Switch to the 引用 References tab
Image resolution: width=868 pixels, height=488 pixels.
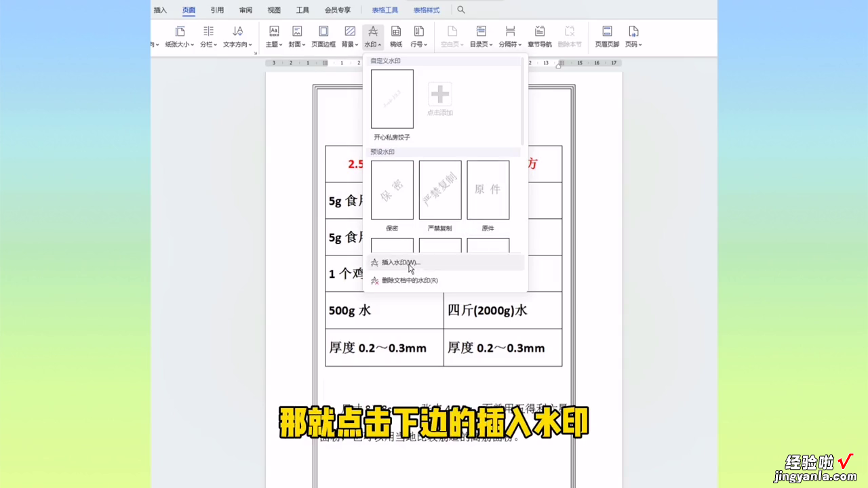[x=217, y=10]
